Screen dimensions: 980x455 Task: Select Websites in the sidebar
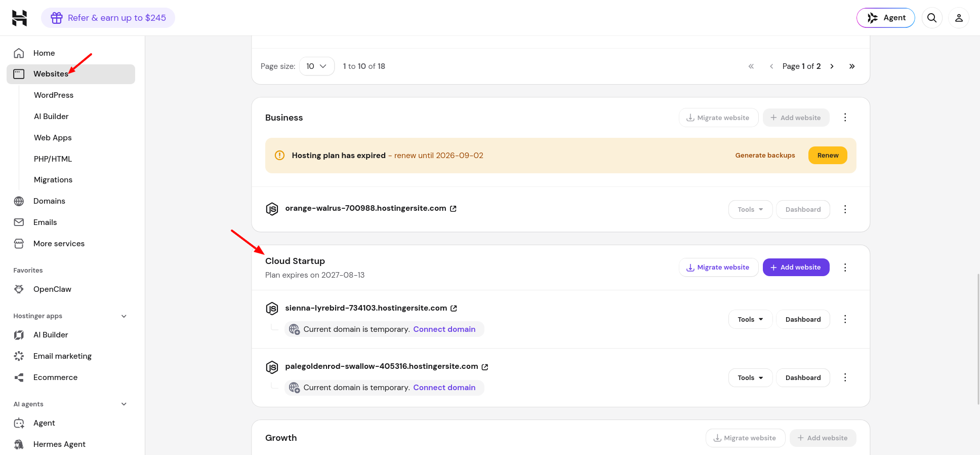[71, 74]
